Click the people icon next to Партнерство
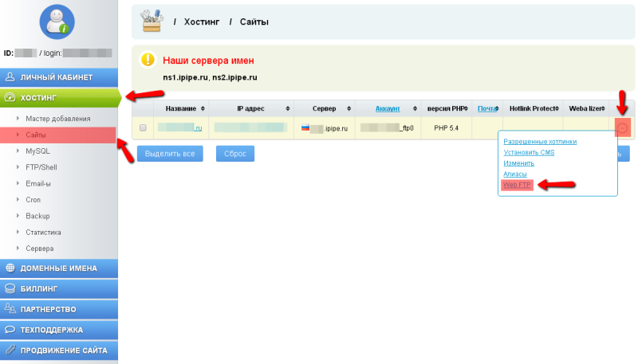638x364 pixels. coord(10,309)
